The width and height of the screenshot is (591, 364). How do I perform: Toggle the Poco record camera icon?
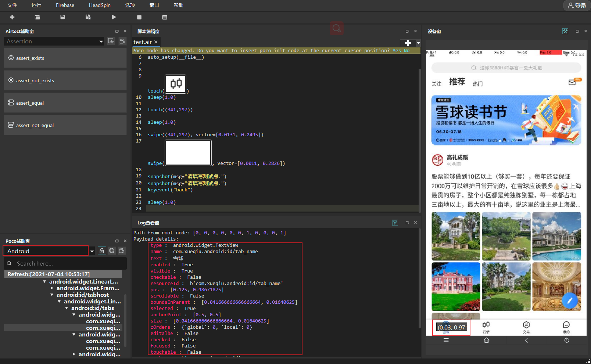click(122, 251)
